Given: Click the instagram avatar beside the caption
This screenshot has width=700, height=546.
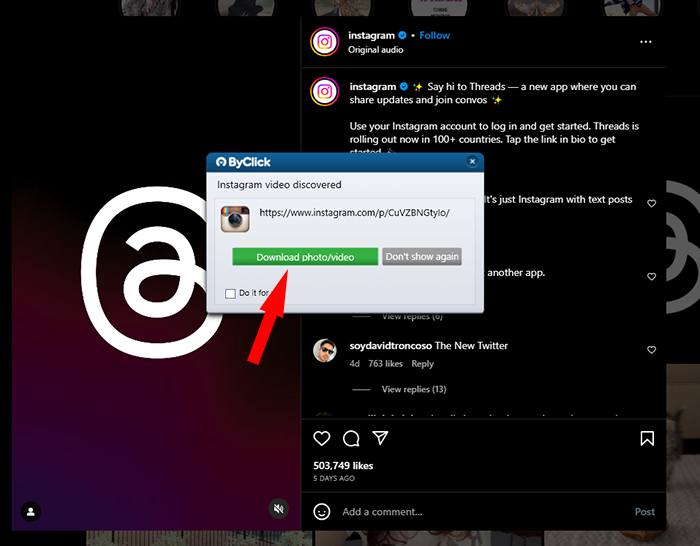Looking at the screenshot, I should [325, 92].
